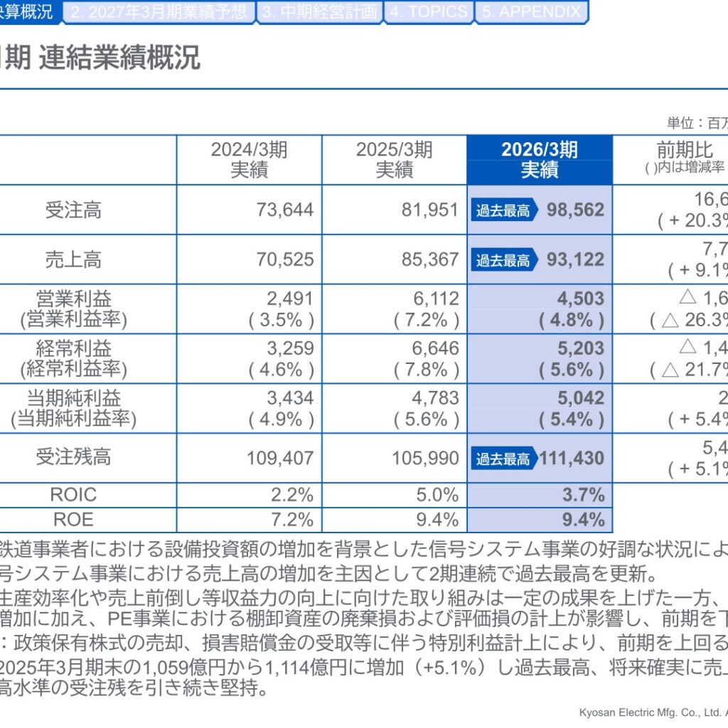Click the 6,112 operating profit value
The height and width of the screenshot is (728, 728).
436,299
